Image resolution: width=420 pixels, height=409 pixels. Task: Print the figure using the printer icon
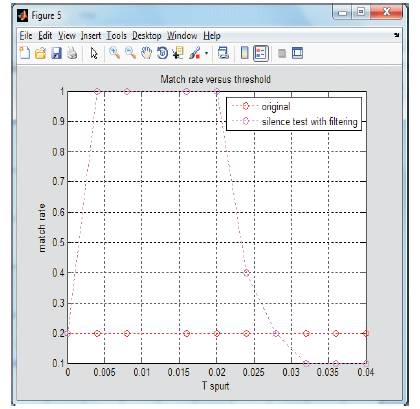point(72,53)
